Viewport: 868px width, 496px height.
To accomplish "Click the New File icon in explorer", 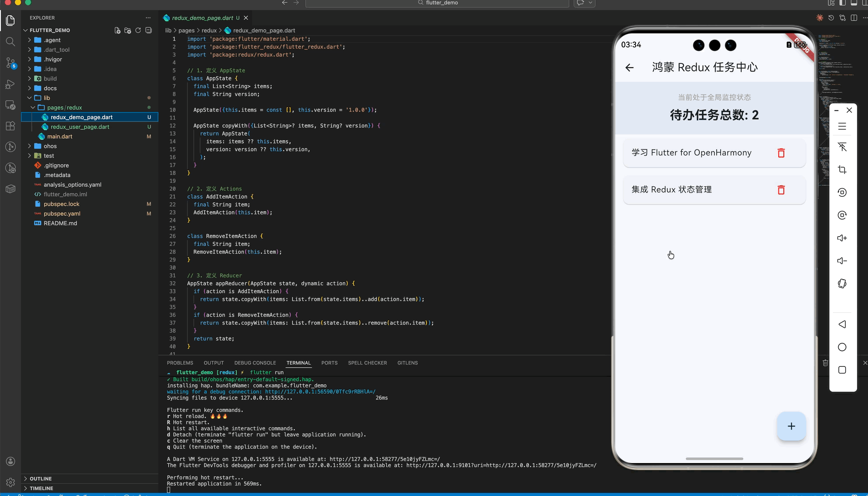I will 117,30.
